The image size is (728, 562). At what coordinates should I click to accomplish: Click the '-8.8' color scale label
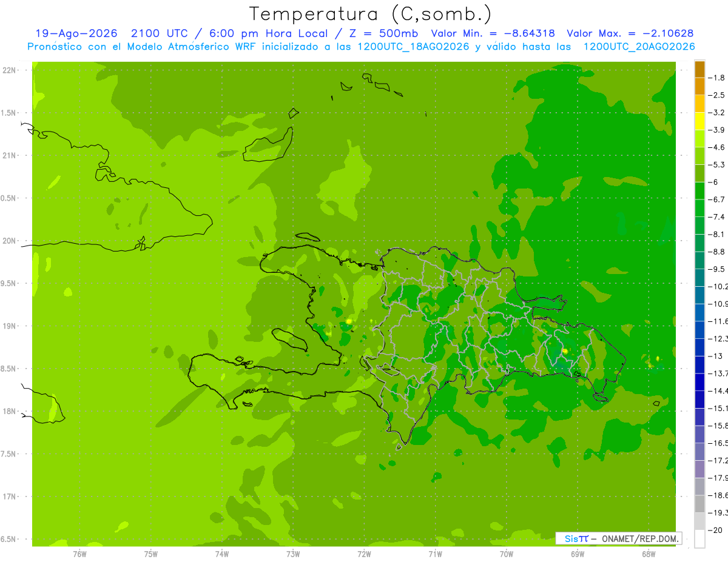tap(716, 252)
